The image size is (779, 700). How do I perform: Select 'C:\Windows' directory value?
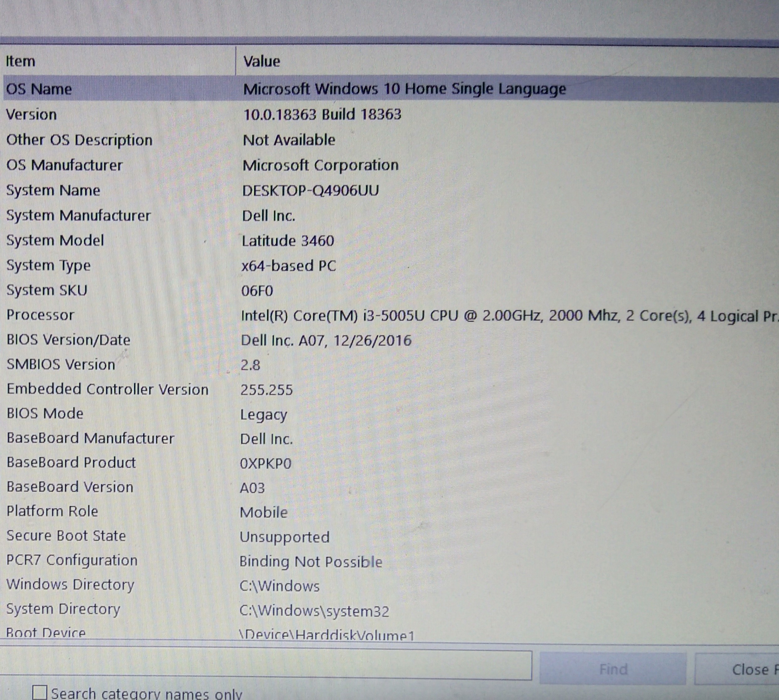[279, 586]
